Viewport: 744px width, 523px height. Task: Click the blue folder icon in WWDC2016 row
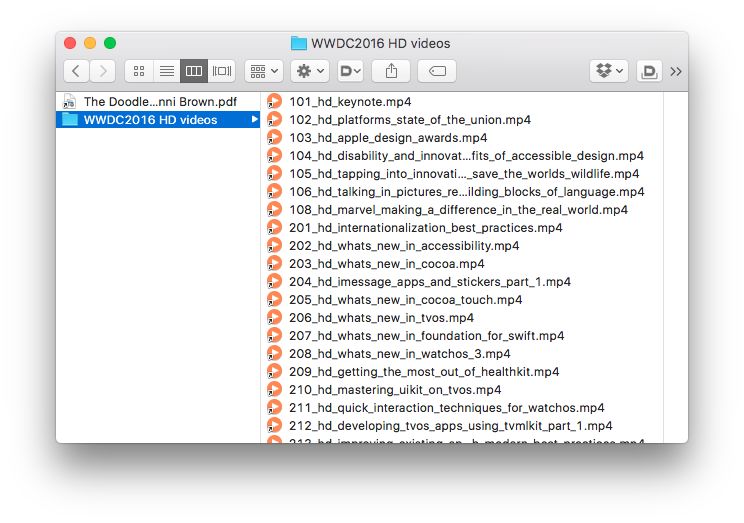click(x=70, y=119)
